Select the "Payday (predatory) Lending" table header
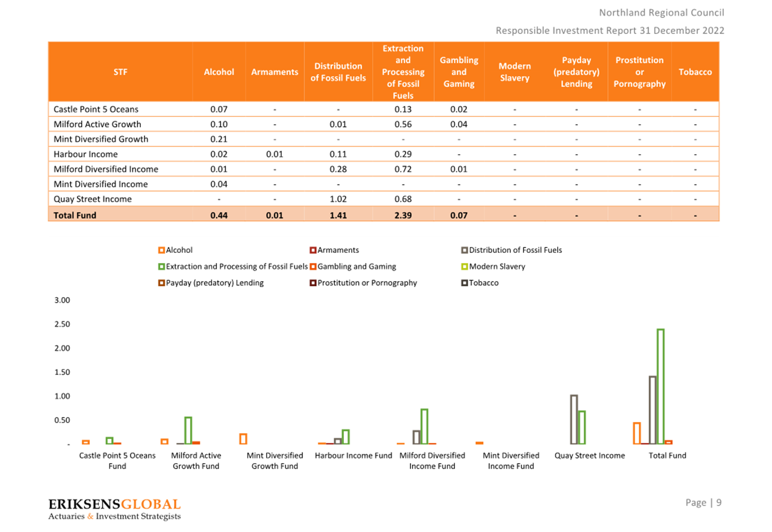Image resolution: width=772 pixels, height=532 pixels. coord(576,72)
